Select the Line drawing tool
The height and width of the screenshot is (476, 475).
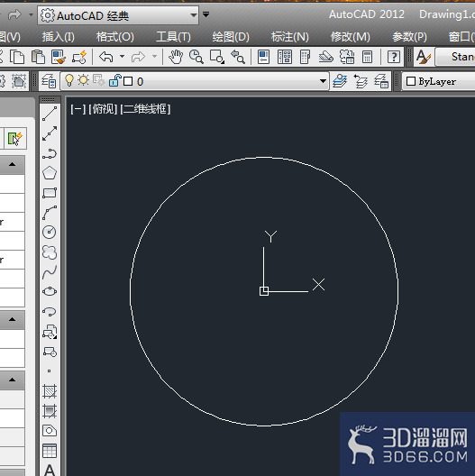pos(50,114)
